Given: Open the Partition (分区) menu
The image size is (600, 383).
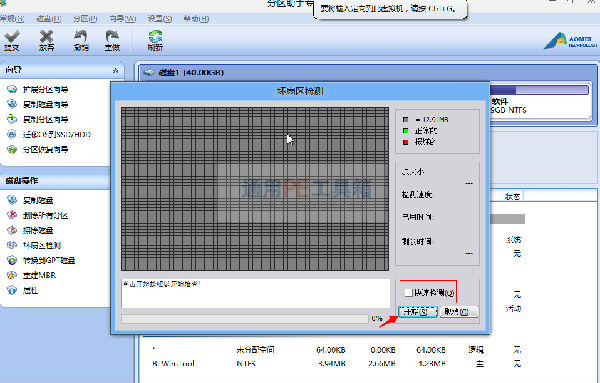Looking at the screenshot, I should click(85, 18).
